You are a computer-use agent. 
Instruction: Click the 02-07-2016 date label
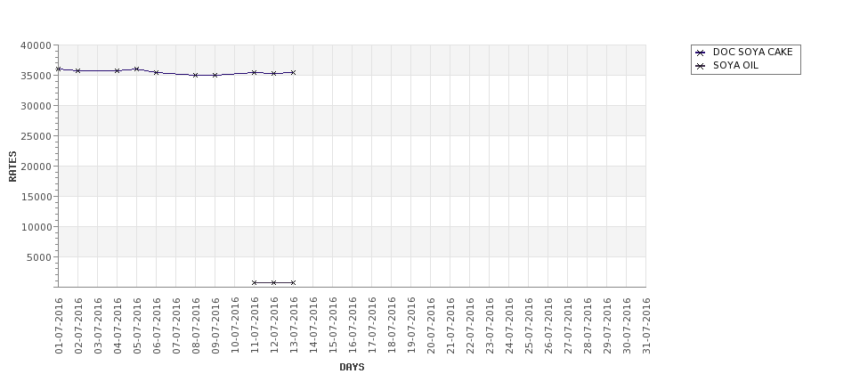[78, 326]
